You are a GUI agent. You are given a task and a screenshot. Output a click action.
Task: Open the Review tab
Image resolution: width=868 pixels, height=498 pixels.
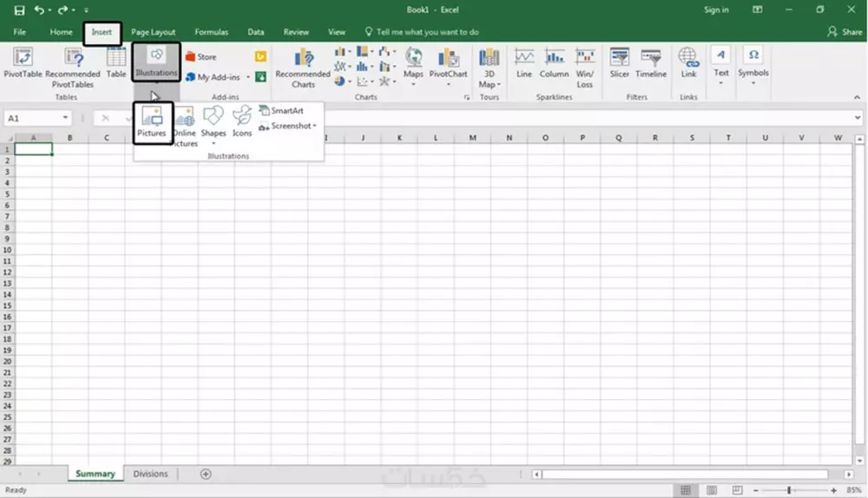(x=296, y=32)
